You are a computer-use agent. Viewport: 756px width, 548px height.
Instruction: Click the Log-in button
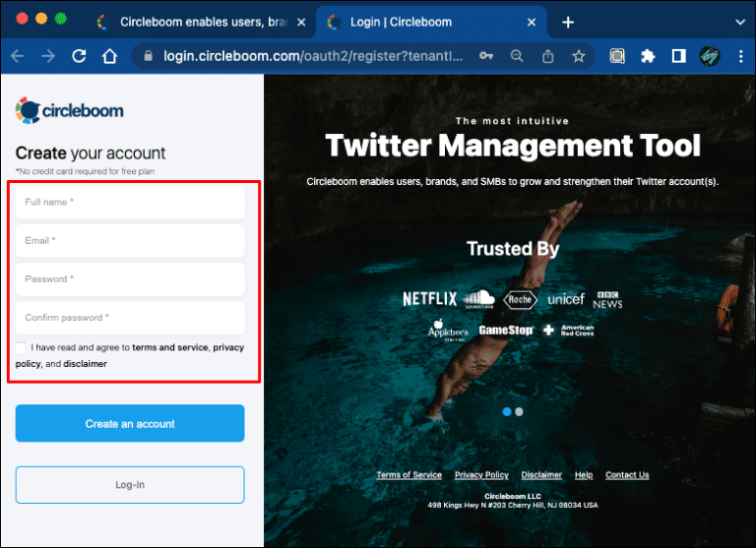point(130,485)
